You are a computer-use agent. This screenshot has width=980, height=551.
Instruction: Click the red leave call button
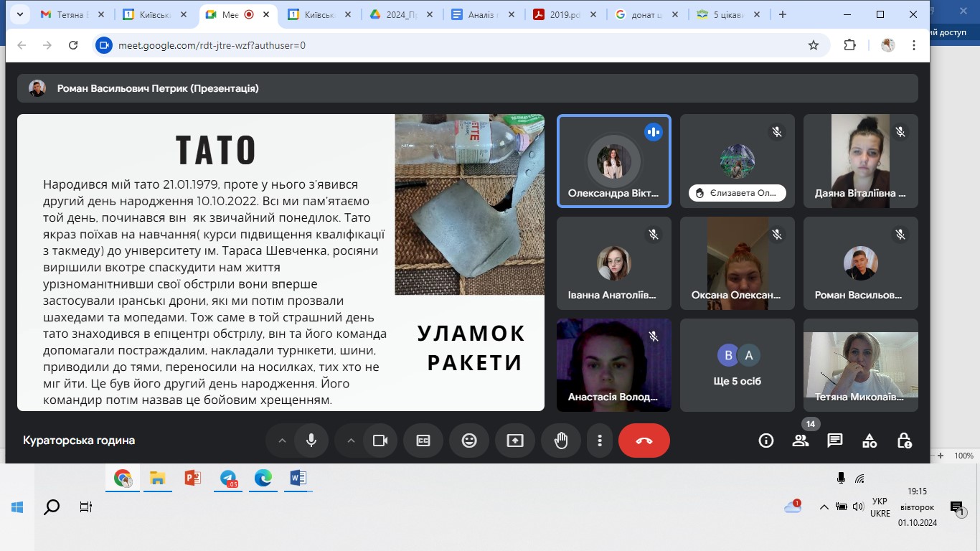644,441
